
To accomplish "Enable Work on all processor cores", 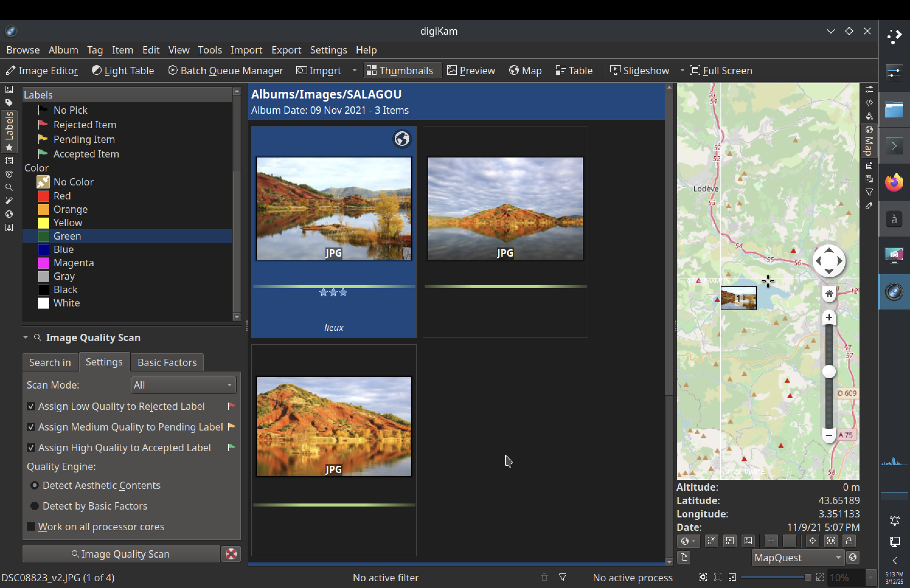I will [31, 527].
